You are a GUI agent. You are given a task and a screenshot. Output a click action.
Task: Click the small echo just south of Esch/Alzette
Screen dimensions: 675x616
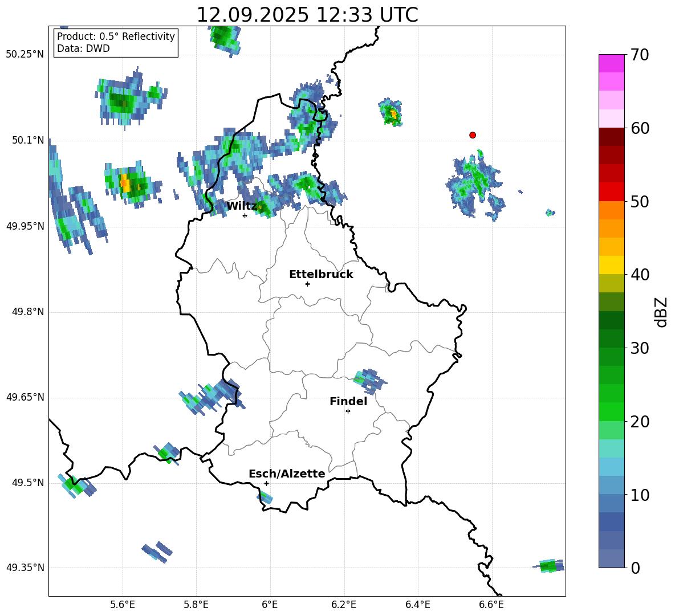pos(265,497)
